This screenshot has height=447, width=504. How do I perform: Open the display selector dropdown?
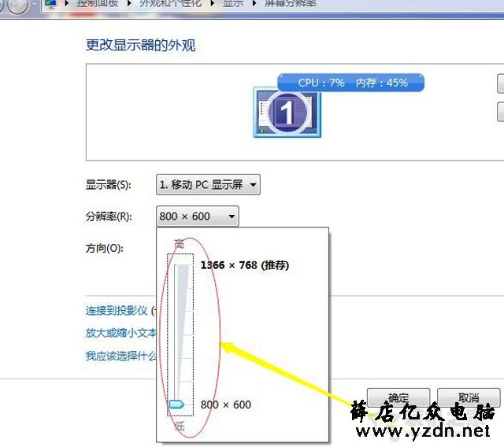(x=208, y=185)
